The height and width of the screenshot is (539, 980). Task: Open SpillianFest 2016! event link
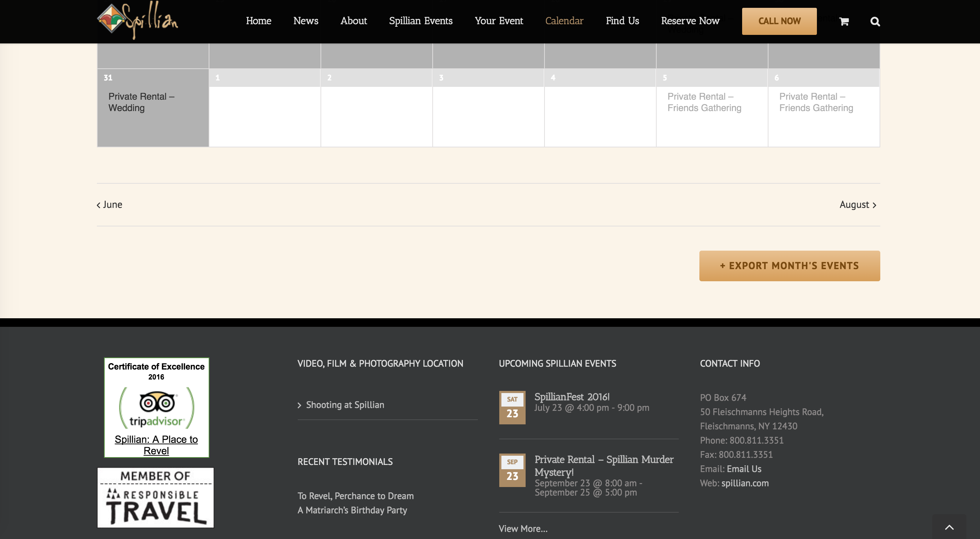point(572,397)
